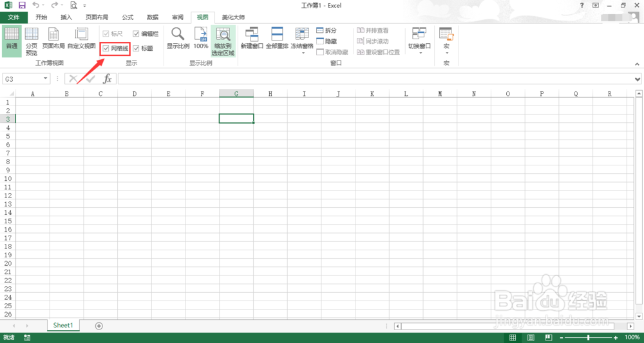This screenshot has height=343, width=644.
Task: Undo the last action
Action: click(36, 5)
